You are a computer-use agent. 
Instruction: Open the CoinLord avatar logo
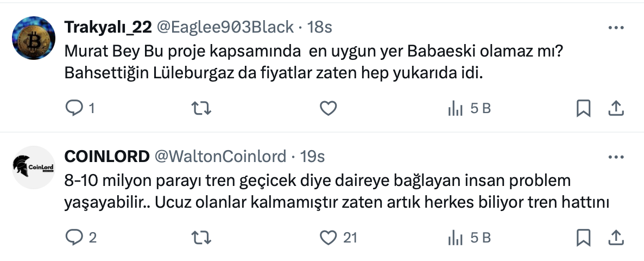[33, 167]
